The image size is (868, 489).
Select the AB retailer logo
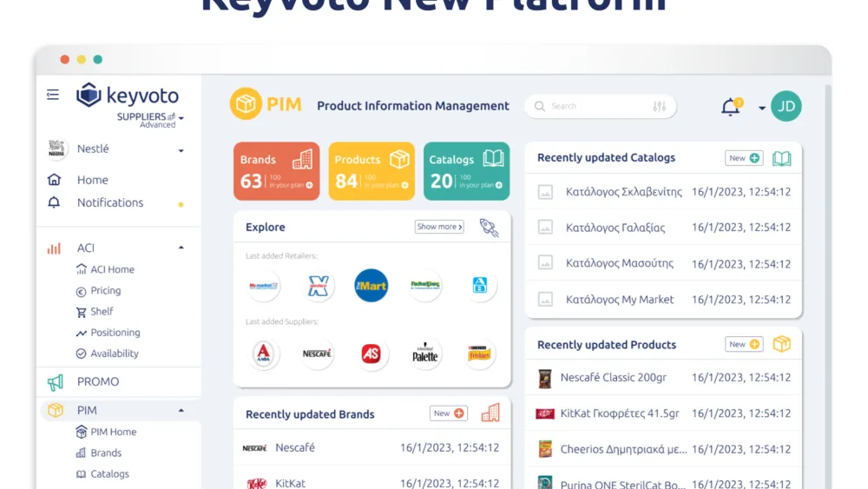click(479, 286)
